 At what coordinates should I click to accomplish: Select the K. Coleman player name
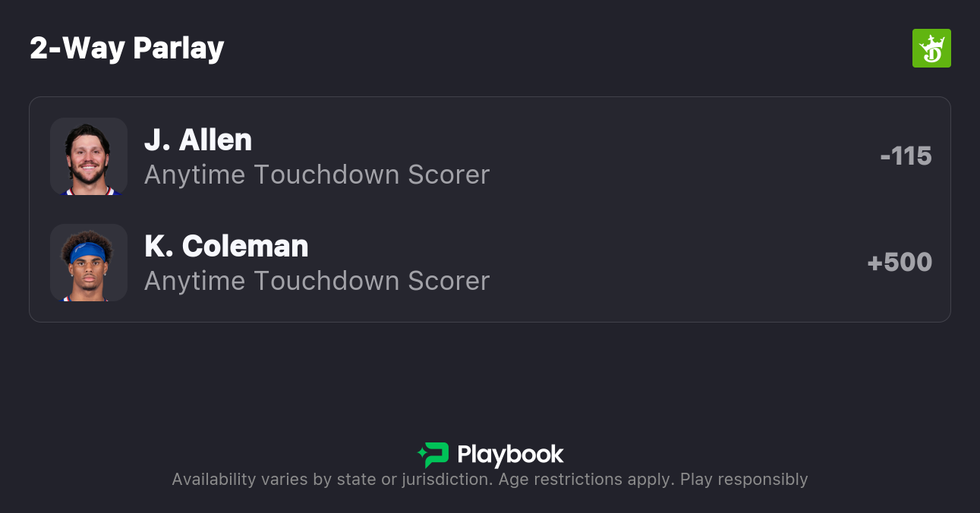226,246
